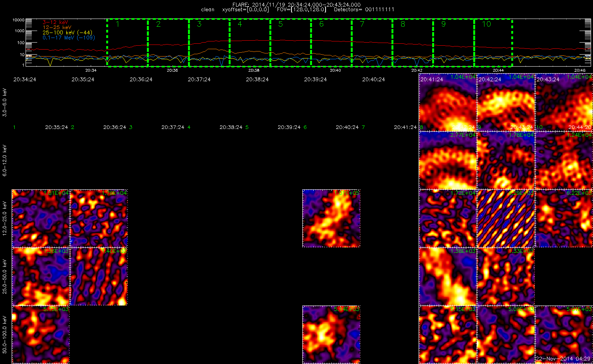Select interval box 7 on the light curve
The width and height of the screenshot is (593, 364).
tap(372, 43)
